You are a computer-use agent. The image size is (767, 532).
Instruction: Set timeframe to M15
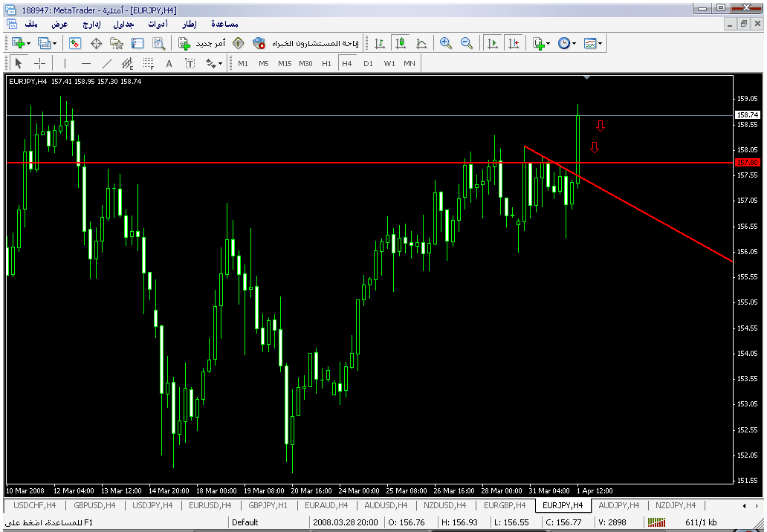[285, 64]
